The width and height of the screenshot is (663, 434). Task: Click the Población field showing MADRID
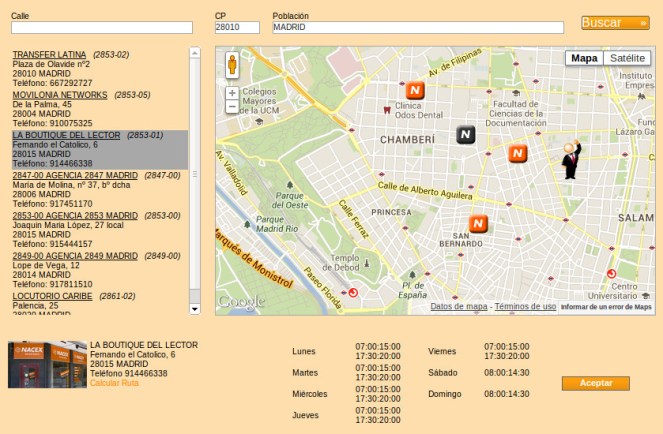(x=418, y=27)
